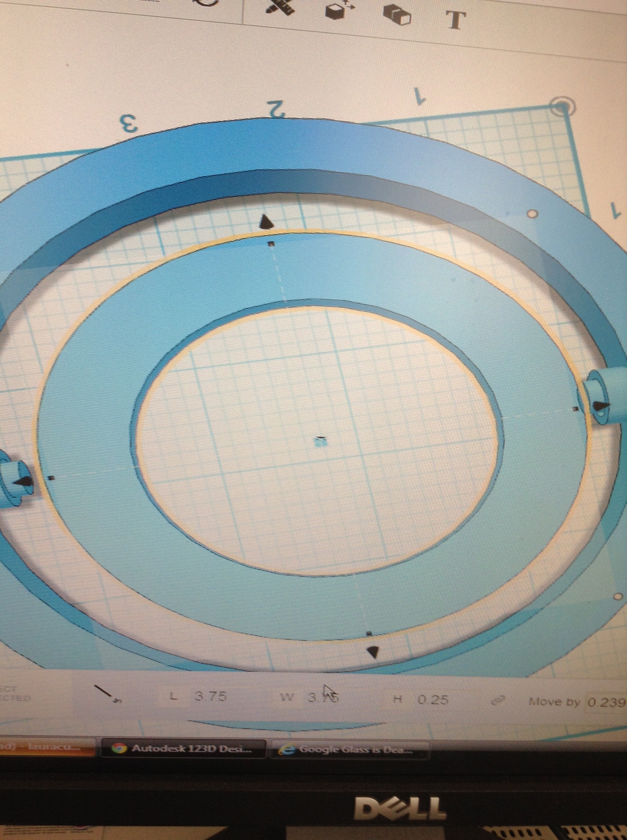Open the Transform box-with-arrows tool
The width and height of the screenshot is (627, 840).
(x=339, y=10)
